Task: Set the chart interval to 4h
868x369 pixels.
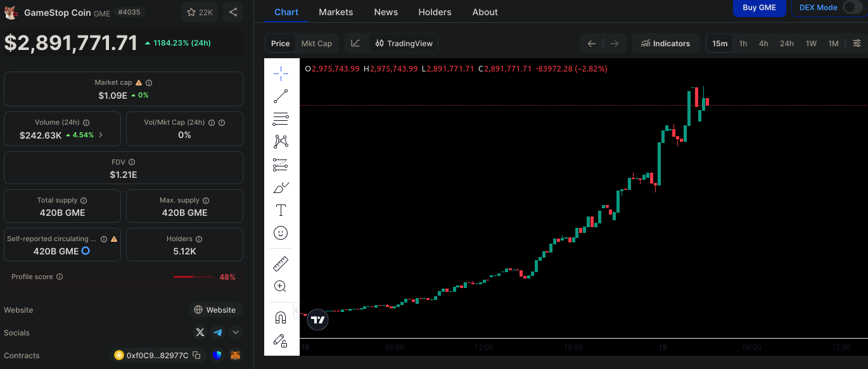Action: pyautogui.click(x=763, y=43)
